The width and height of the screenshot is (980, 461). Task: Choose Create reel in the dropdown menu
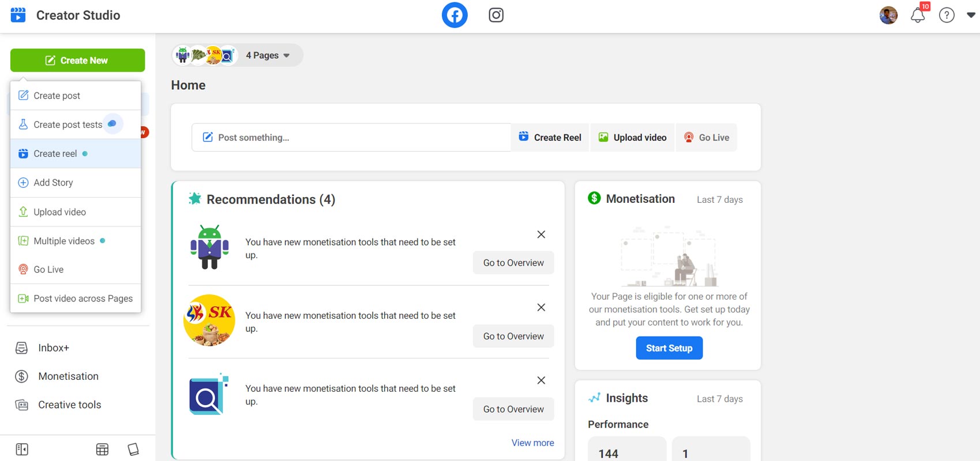(76, 154)
